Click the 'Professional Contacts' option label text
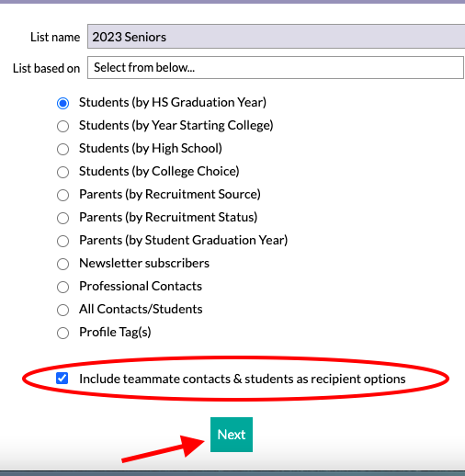 point(141,286)
